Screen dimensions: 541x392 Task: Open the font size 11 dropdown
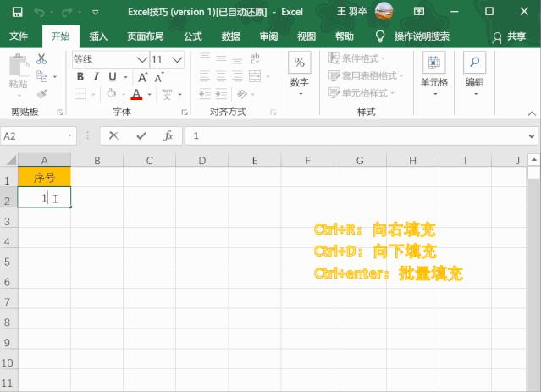177,60
